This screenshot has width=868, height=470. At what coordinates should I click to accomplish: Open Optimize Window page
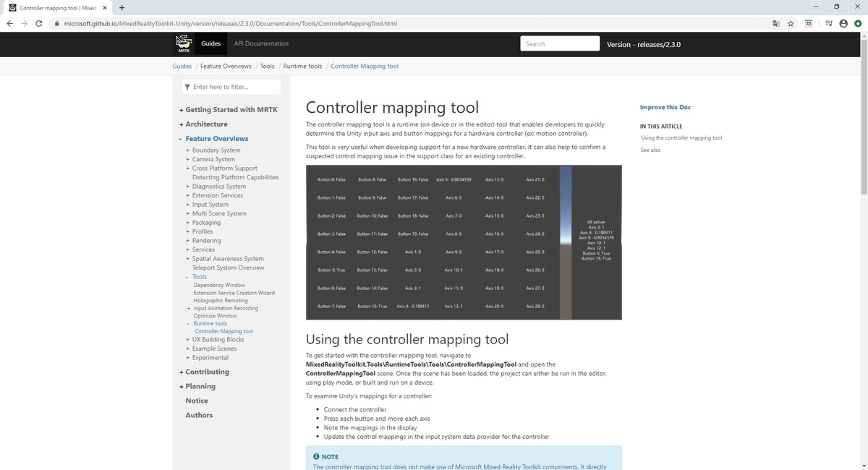(x=215, y=316)
